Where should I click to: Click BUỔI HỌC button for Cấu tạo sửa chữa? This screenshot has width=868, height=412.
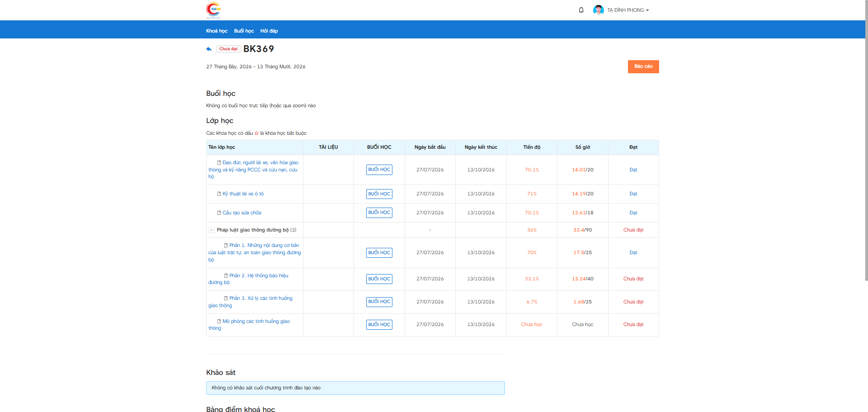(379, 213)
